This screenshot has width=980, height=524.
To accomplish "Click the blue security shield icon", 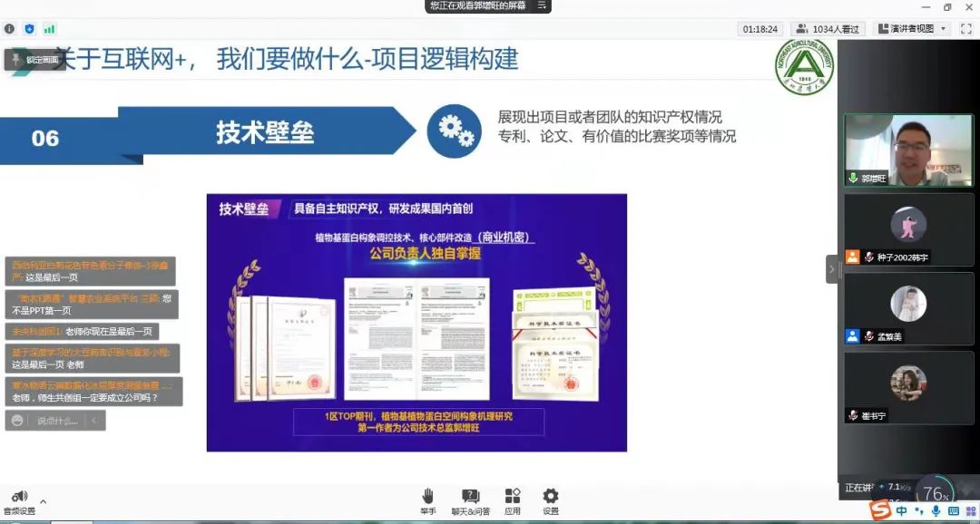I will (x=29, y=29).
